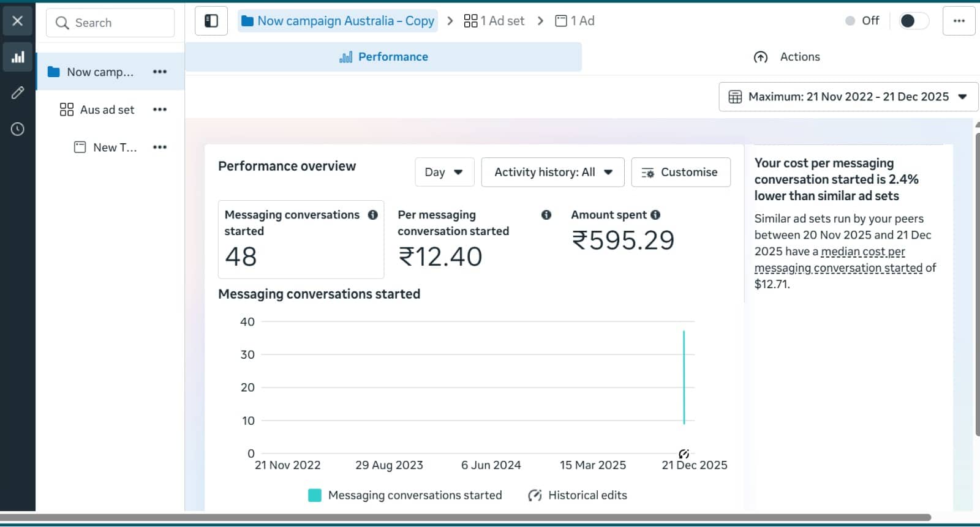This screenshot has width=980, height=527.
Task: Open more options for Now camp... campaign
Action: [160, 72]
